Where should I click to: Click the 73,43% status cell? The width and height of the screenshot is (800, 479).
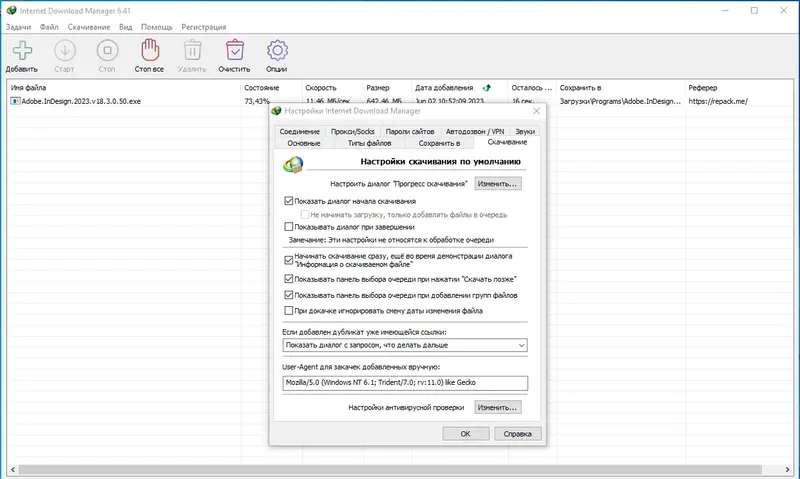[x=257, y=101]
